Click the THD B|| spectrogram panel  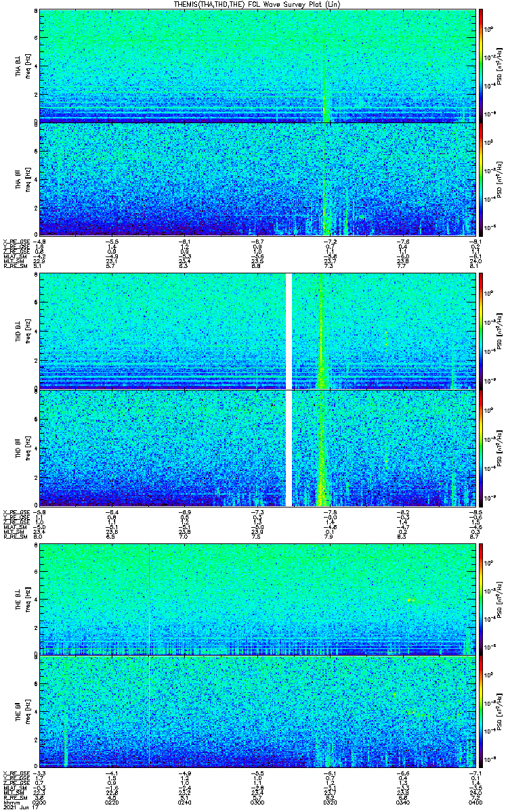[256, 448]
